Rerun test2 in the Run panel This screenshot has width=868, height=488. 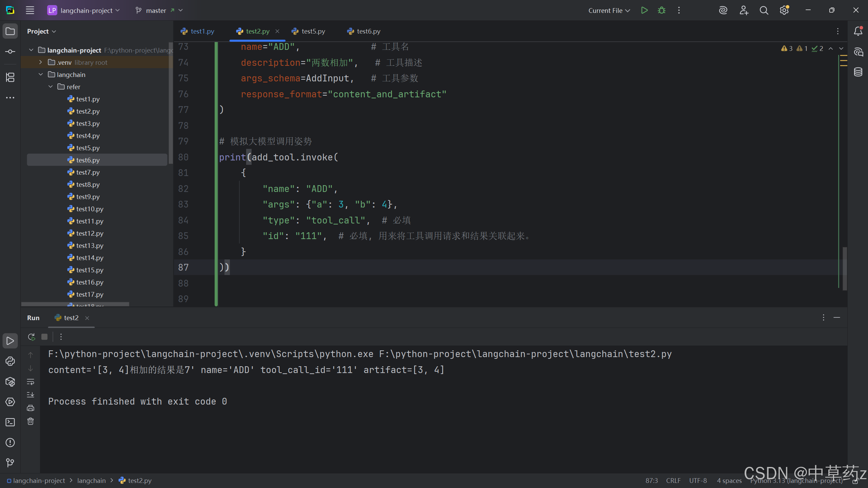tap(31, 337)
